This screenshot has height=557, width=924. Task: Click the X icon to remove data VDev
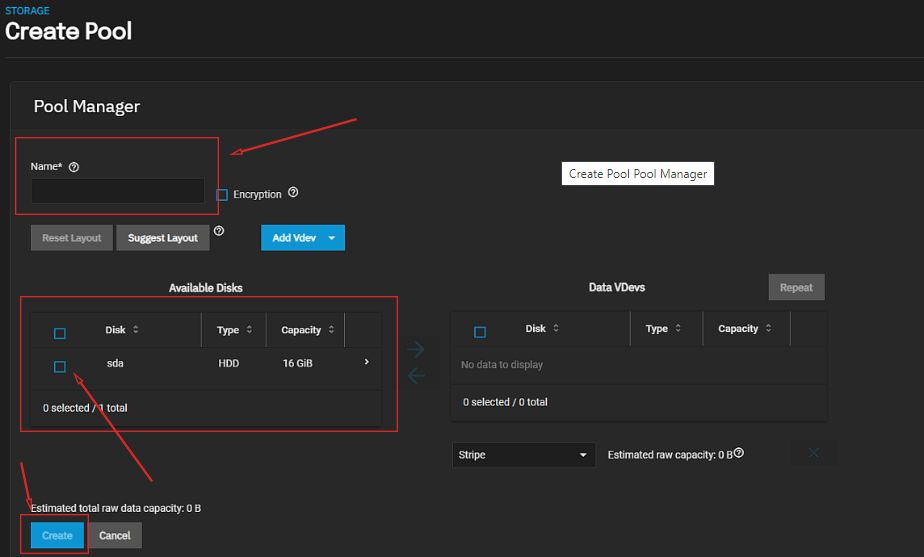813,453
